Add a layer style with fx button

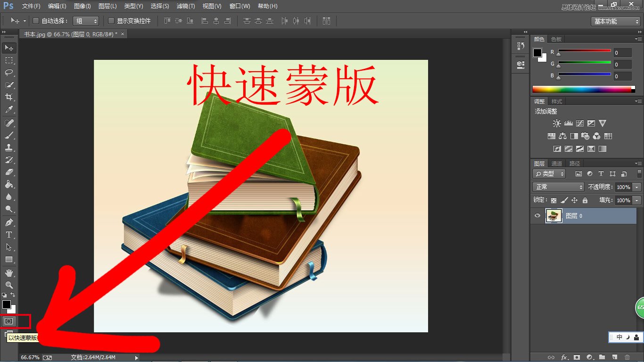564,357
